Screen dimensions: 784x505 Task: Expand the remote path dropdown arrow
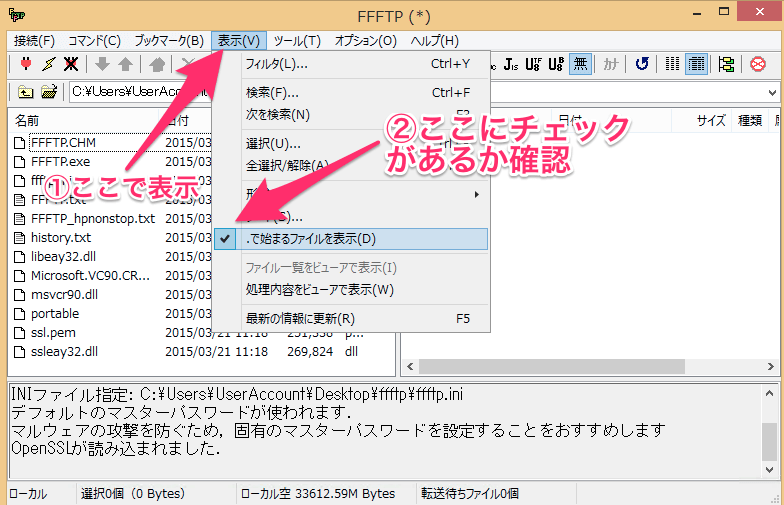pos(772,92)
